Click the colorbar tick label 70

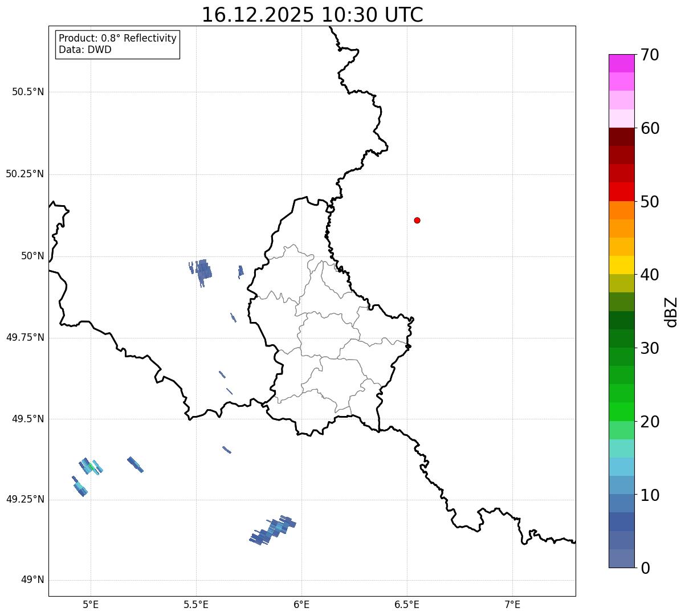pyautogui.click(x=650, y=55)
